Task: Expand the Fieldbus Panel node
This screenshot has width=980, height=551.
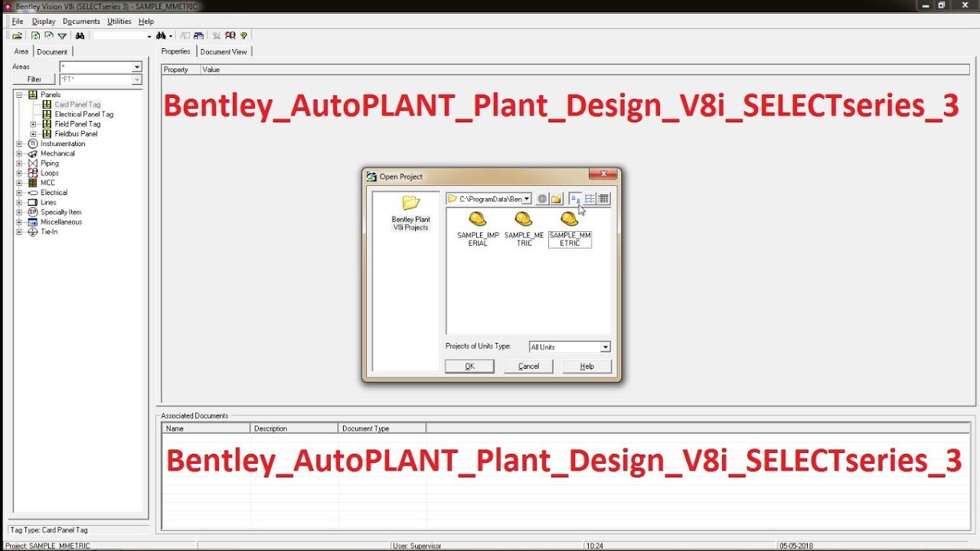Action: 33,134
